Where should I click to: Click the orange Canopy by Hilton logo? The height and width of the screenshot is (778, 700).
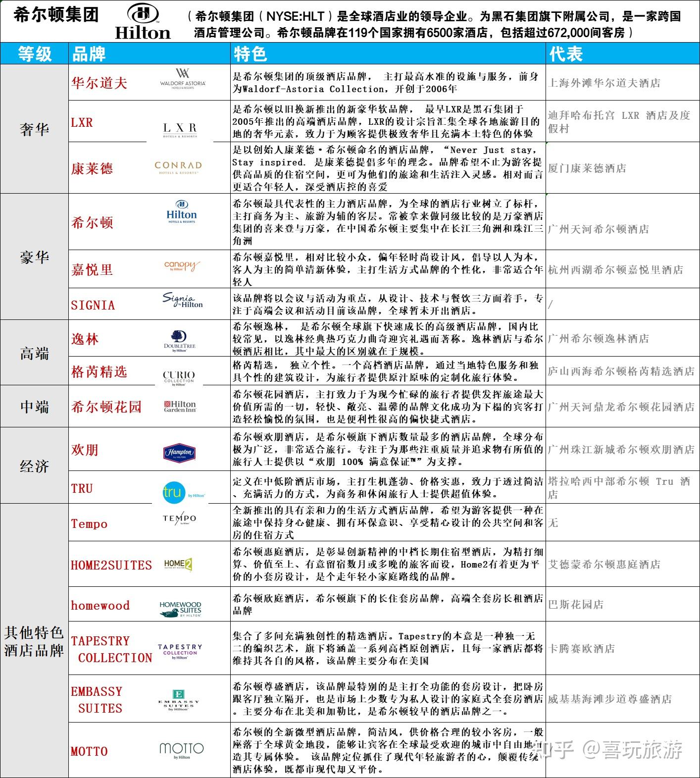point(182,266)
